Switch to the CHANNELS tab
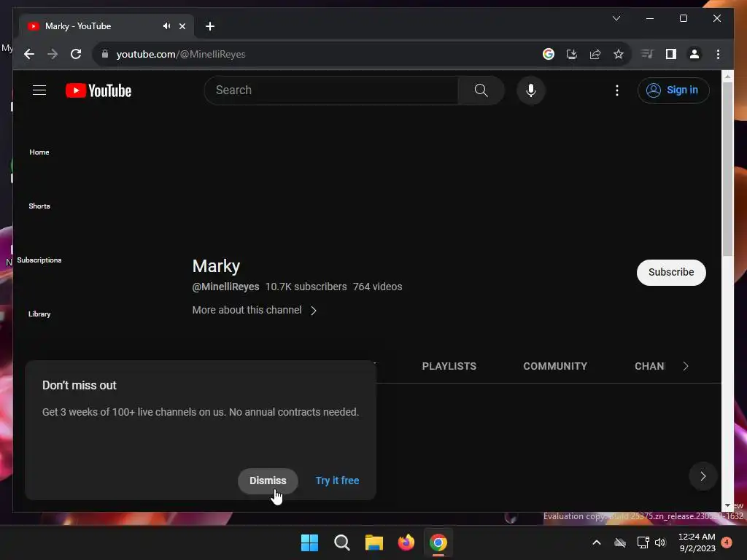747x560 pixels. [x=650, y=366]
